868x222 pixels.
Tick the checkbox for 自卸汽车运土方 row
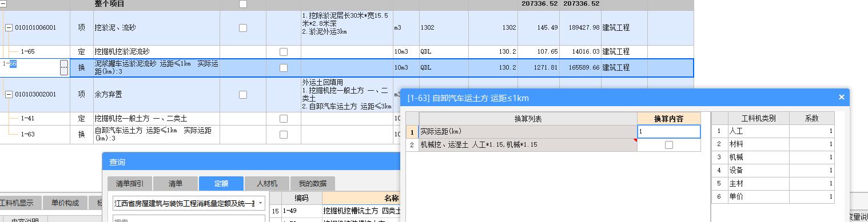(x=283, y=135)
